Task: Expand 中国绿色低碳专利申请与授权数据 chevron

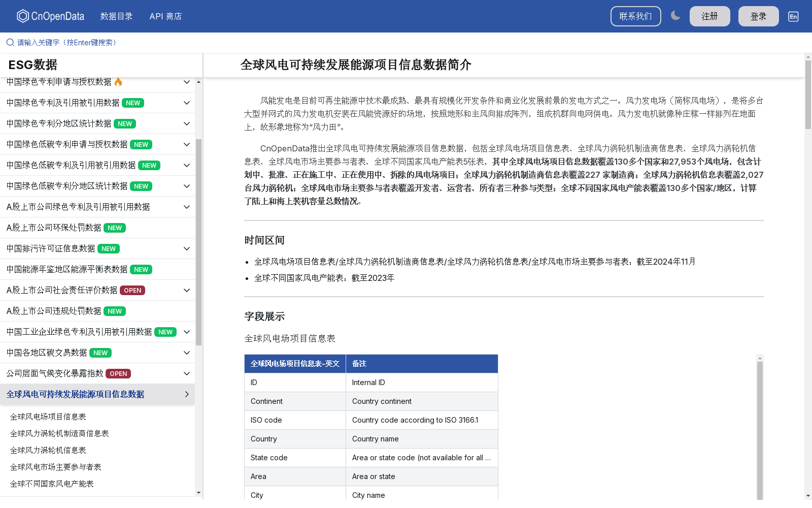Action: click(187, 144)
